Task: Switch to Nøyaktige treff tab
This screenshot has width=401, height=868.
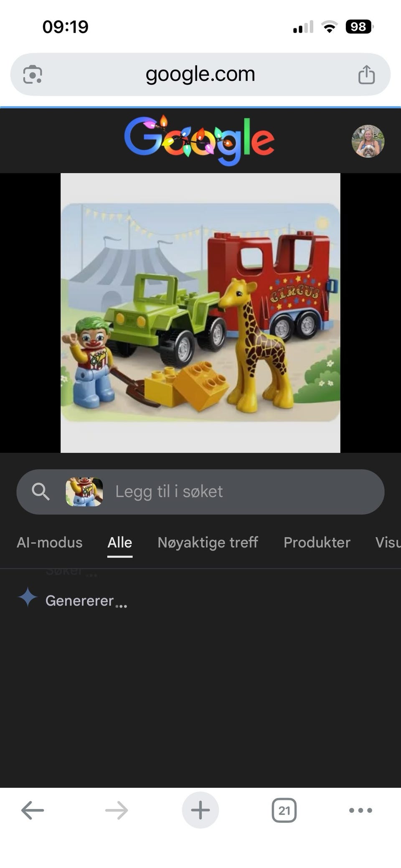Action: [x=208, y=542]
